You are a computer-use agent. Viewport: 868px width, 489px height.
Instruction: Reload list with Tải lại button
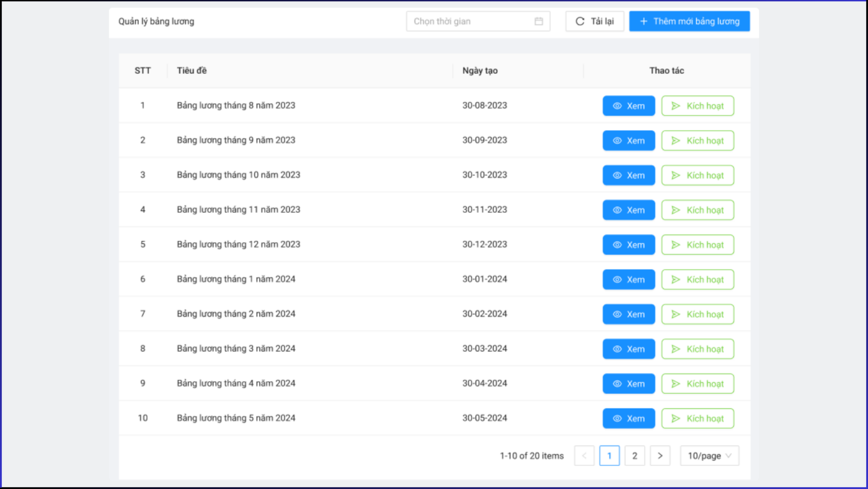(595, 21)
